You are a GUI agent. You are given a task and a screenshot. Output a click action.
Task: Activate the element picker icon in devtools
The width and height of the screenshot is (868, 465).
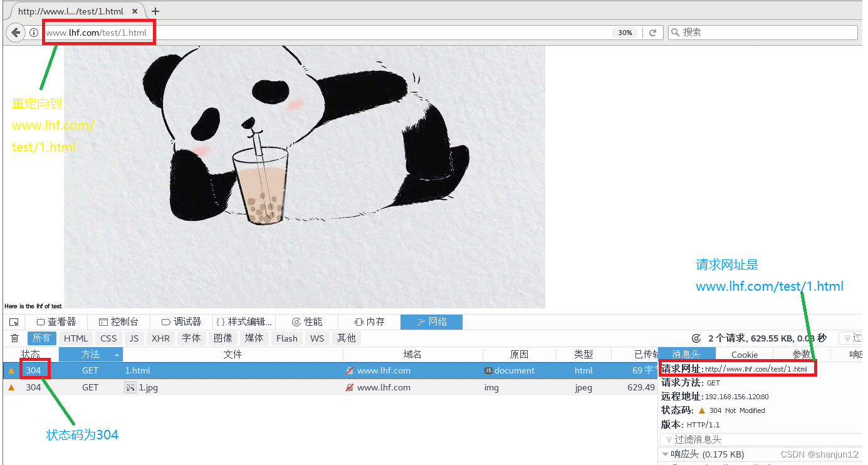14,322
